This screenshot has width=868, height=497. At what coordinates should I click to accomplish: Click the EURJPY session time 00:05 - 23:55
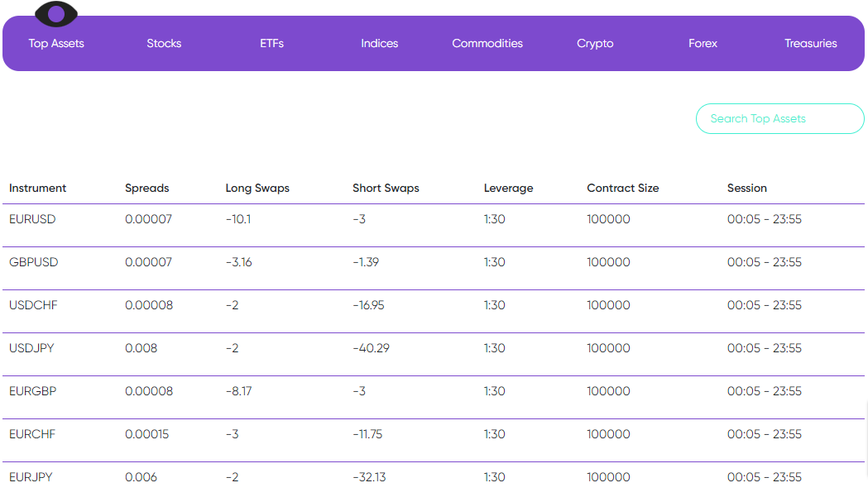pos(765,477)
